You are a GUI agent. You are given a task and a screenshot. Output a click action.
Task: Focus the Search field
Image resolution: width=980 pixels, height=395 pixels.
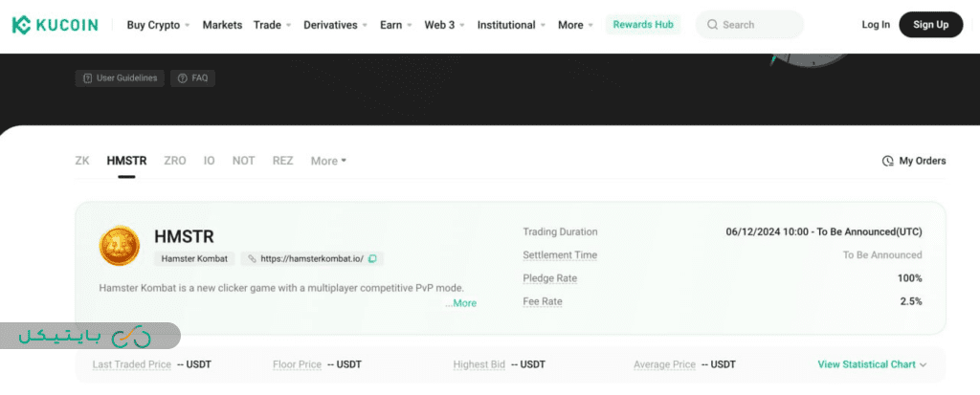749,25
